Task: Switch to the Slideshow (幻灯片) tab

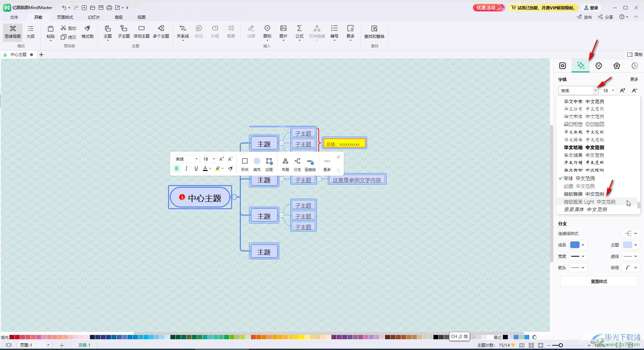Action: pos(94,17)
